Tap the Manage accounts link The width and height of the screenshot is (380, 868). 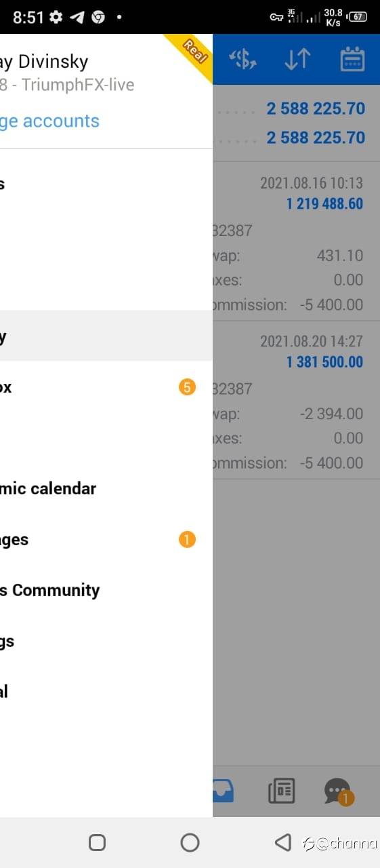(x=49, y=121)
